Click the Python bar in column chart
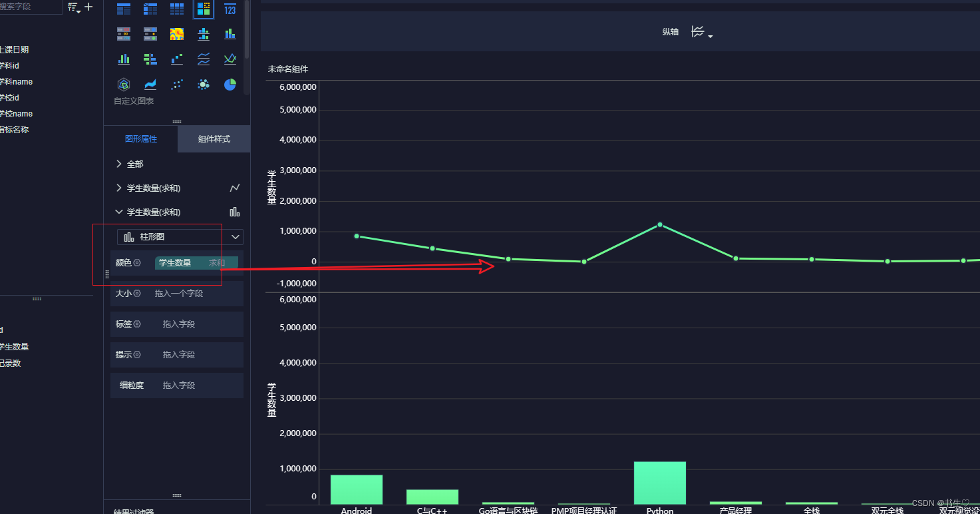 (x=660, y=483)
